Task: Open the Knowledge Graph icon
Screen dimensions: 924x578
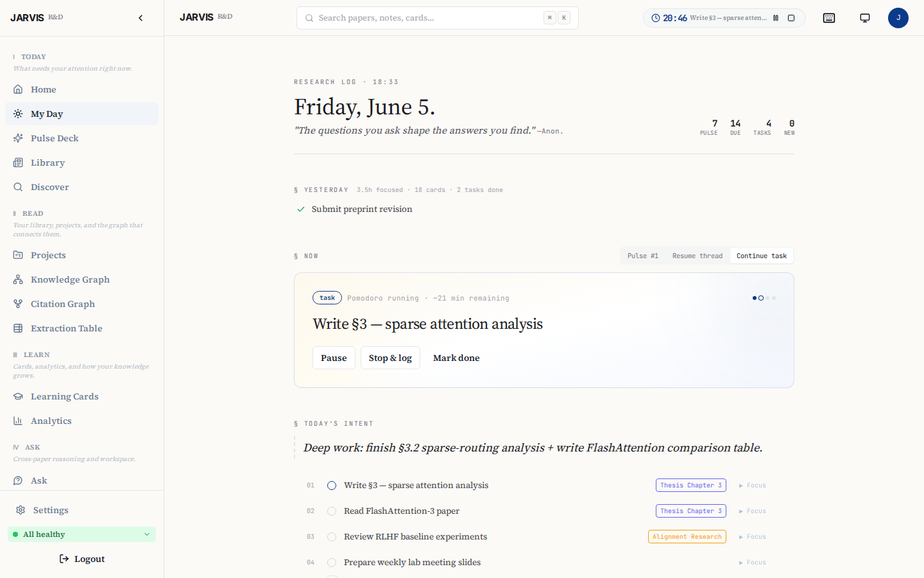Action: pyautogui.click(x=18, y=279)
